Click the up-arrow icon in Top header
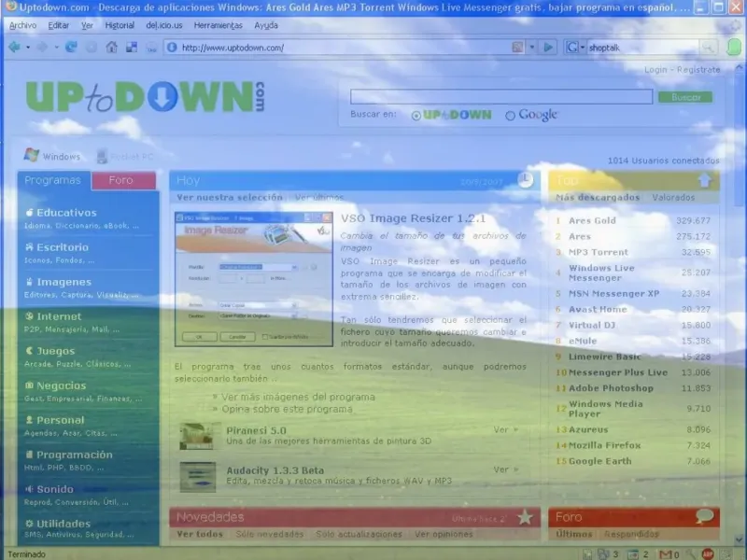Viewport: 747px width, 560px height. coord(705,180)
